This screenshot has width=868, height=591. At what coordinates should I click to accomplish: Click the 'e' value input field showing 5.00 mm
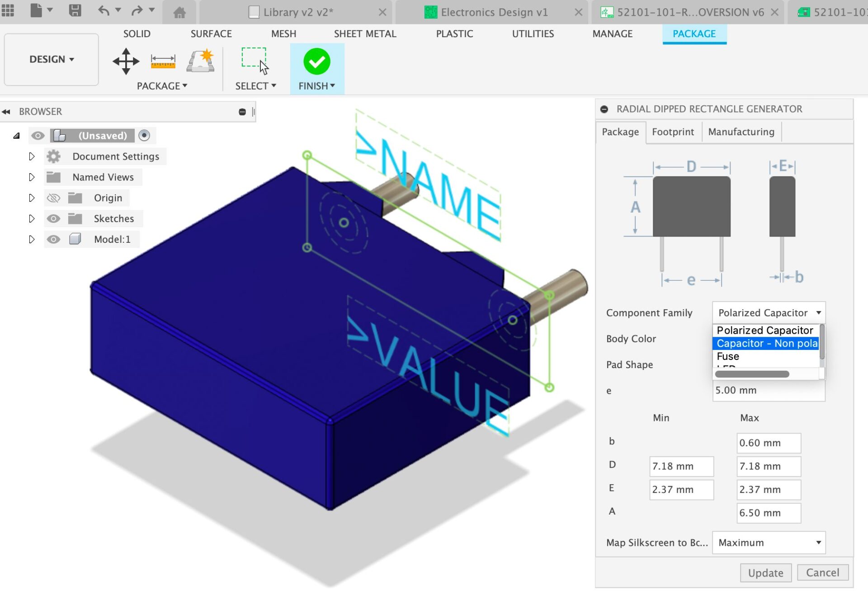point(768,391)
